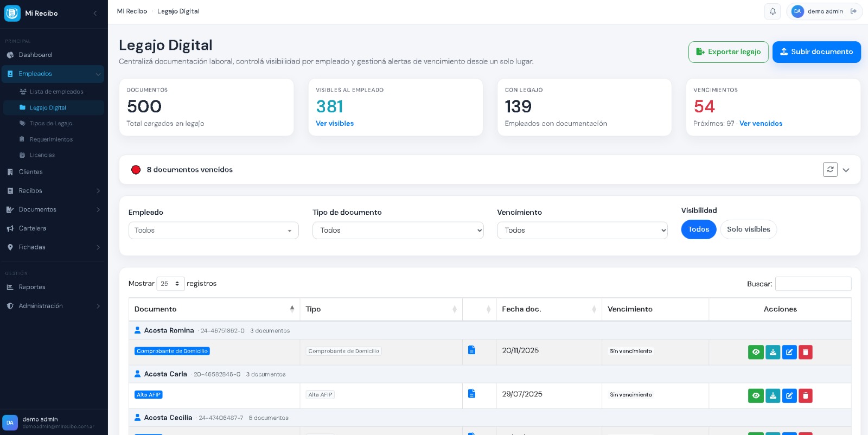This screenshot has width=868, height=435.
Task: Click the Buscar search input field
Action: (x=813, y=284)
